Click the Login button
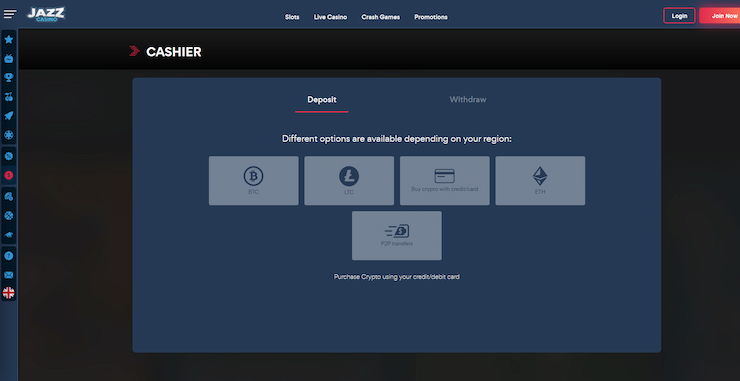This screenshot has width=740, height=381. coord(679,16)
